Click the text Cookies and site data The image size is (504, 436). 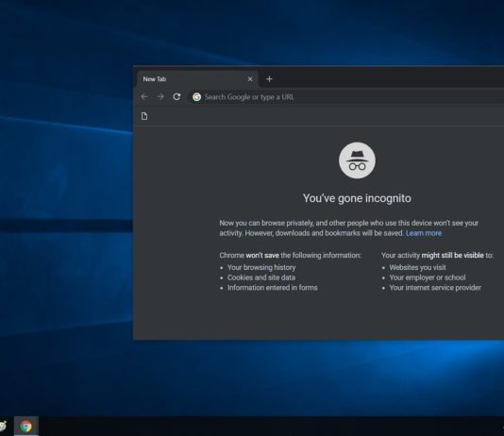pos(261,277)
